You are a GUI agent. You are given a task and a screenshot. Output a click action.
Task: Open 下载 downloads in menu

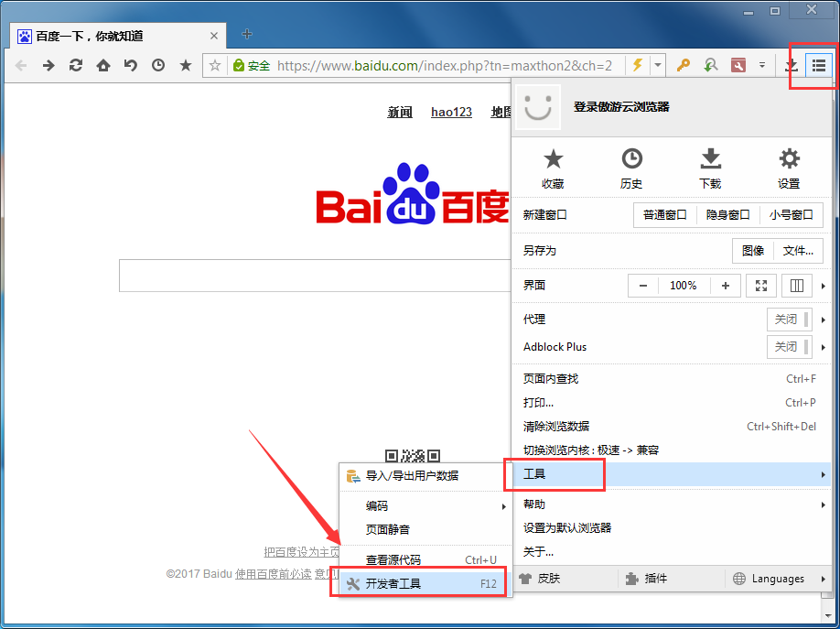(710, 169)
